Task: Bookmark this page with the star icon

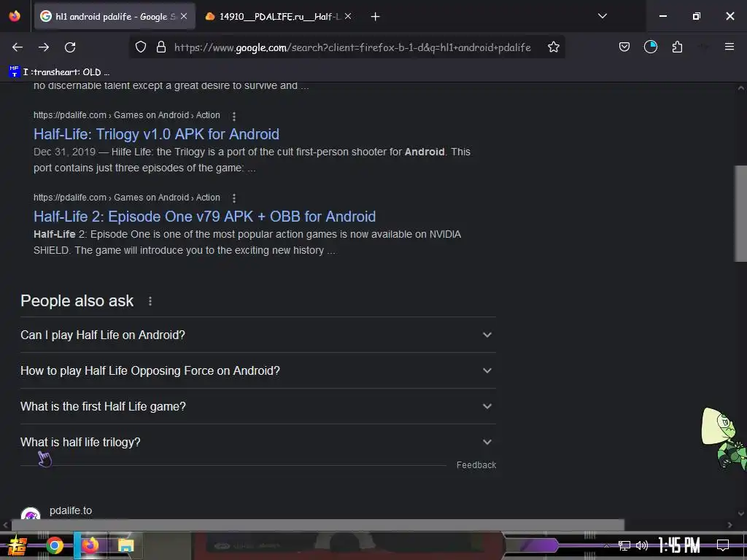Action: 553,47
